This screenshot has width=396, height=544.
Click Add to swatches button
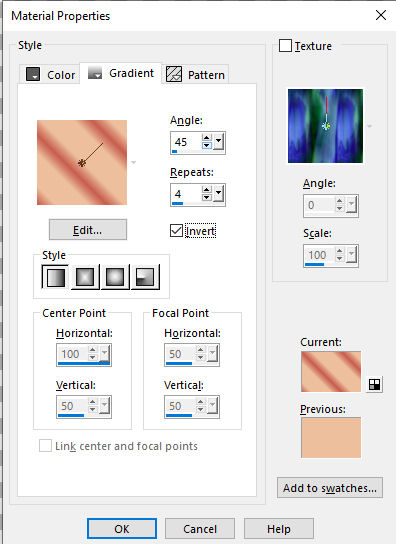tap(330, 488)
